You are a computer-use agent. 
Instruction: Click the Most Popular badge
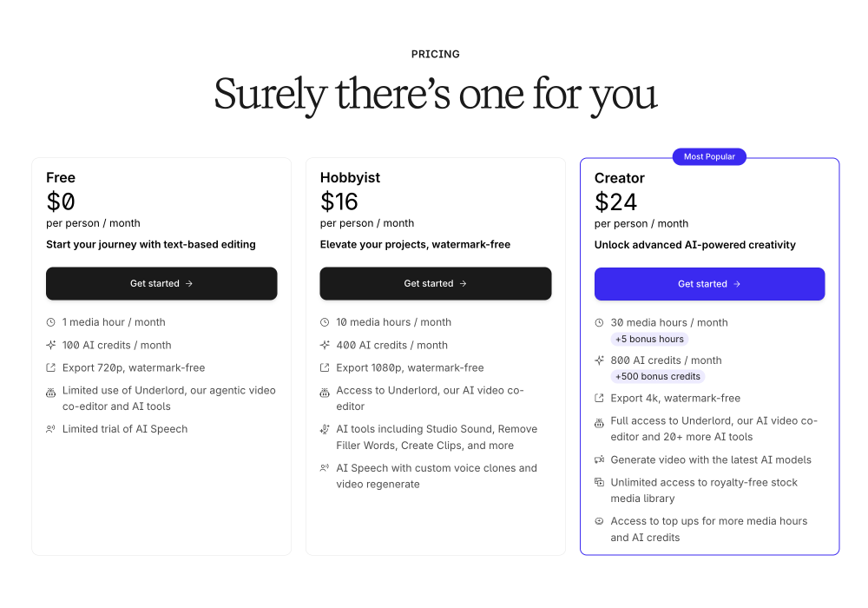click(709, 157)
